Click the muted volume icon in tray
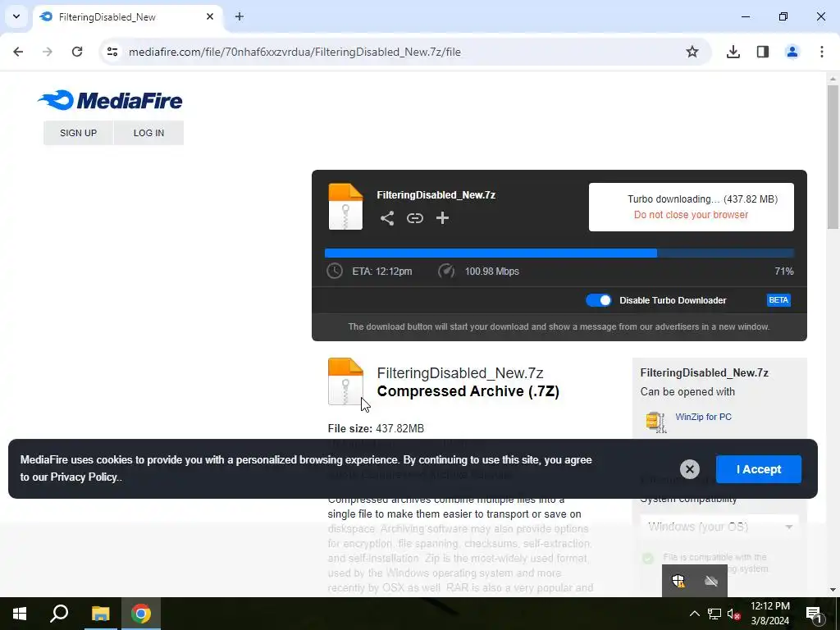The image size is (840, 630). pos(733,614)
